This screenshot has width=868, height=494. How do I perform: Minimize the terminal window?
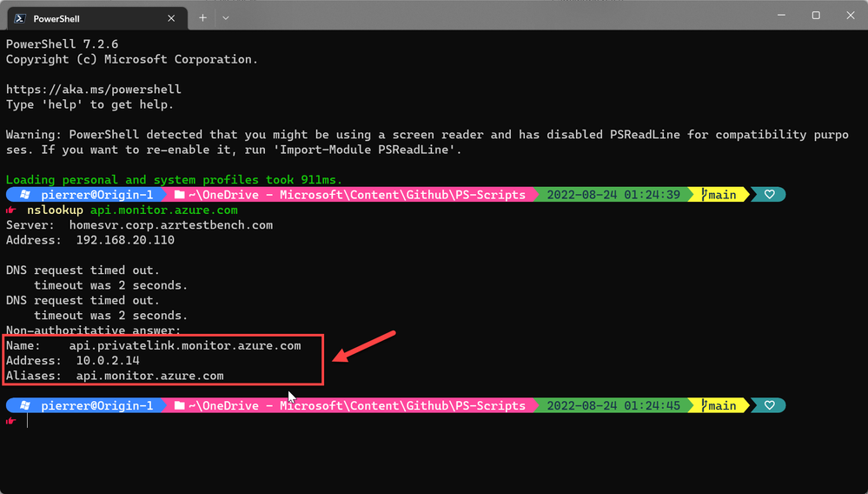[781, 15]
